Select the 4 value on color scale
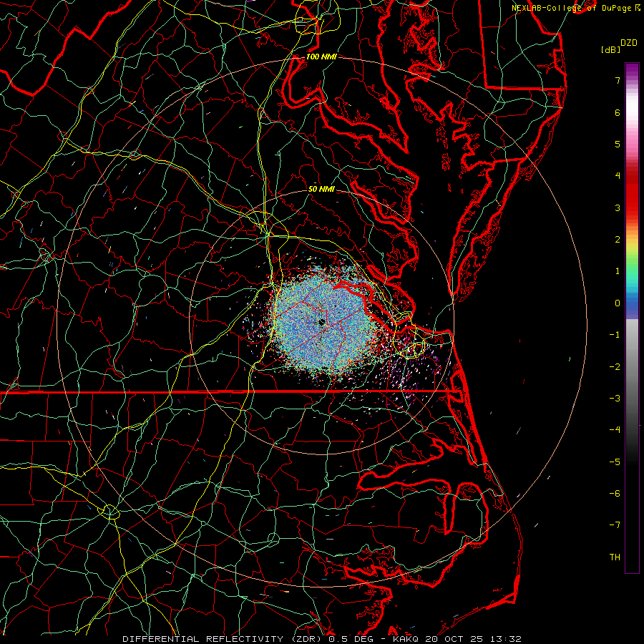The image size is (644, 644). 618,176
